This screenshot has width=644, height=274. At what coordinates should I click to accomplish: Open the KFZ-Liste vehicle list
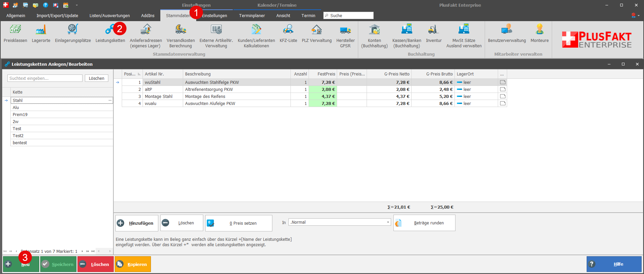click(x=288, y=34)
